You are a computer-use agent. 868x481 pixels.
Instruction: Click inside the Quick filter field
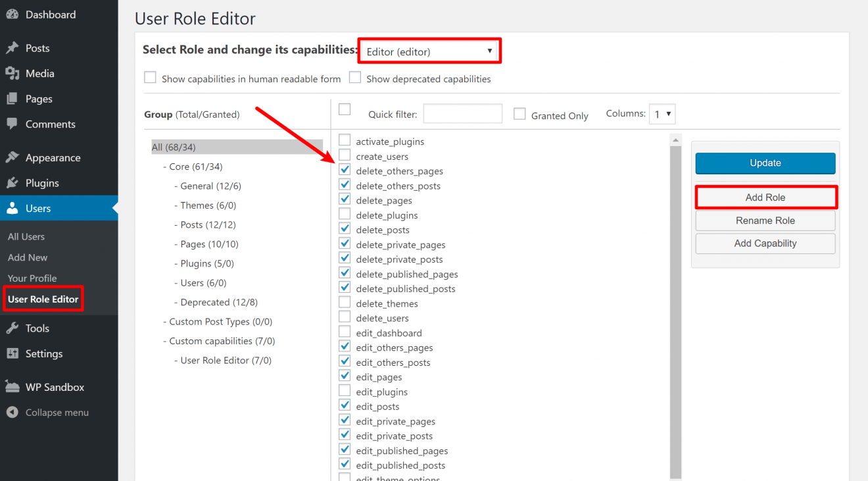462,113
